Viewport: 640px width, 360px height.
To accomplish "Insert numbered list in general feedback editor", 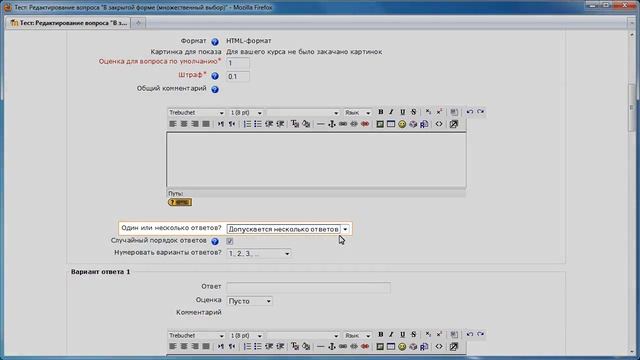I will tap(247, 124).
